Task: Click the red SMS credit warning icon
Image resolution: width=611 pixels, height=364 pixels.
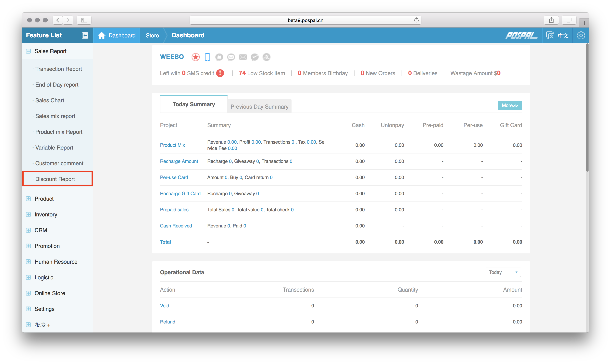Action: [x=220, y=73]
